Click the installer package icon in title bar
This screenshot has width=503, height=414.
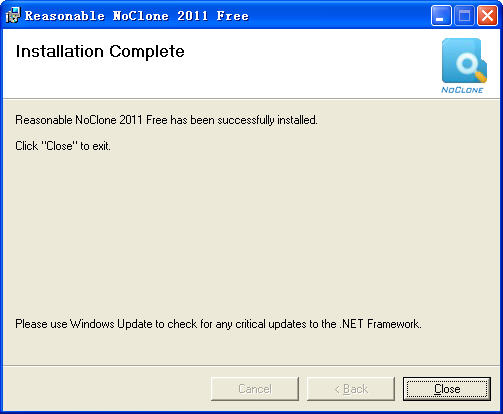[13, 15]
